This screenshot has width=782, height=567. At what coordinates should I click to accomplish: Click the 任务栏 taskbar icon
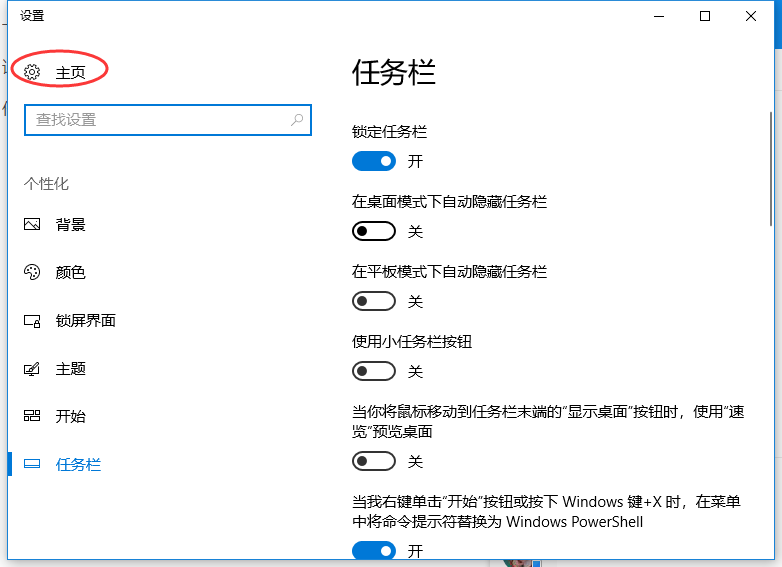click(x=32, y=464)
